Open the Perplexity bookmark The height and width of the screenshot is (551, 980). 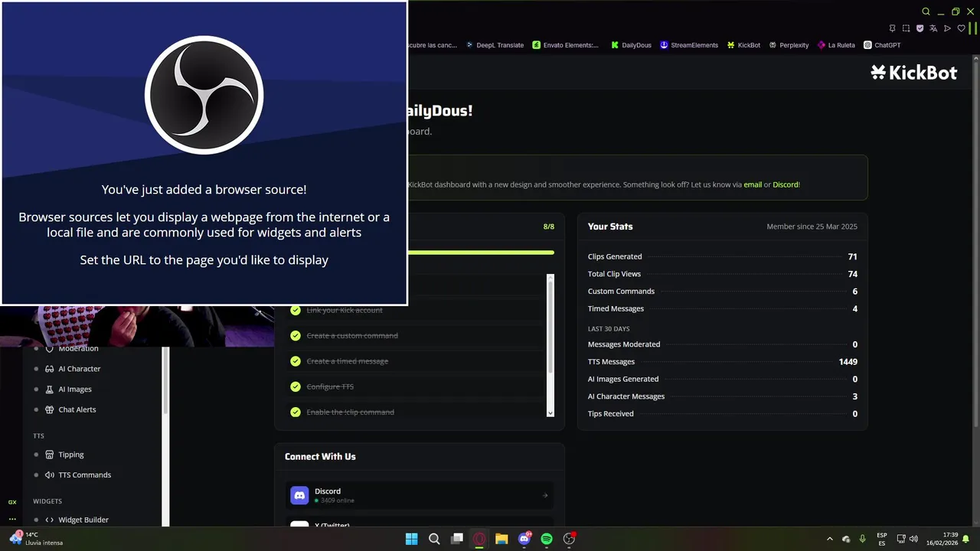coord(789,45)
